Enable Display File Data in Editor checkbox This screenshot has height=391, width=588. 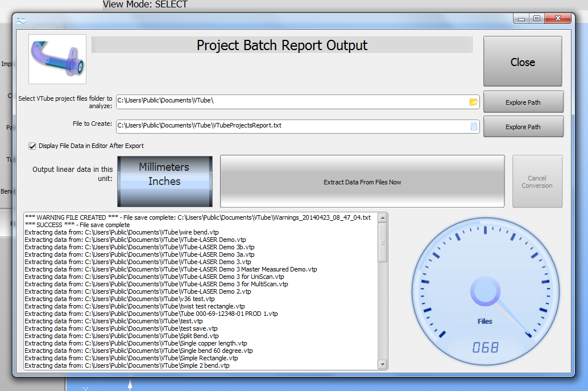click(32, 146)
